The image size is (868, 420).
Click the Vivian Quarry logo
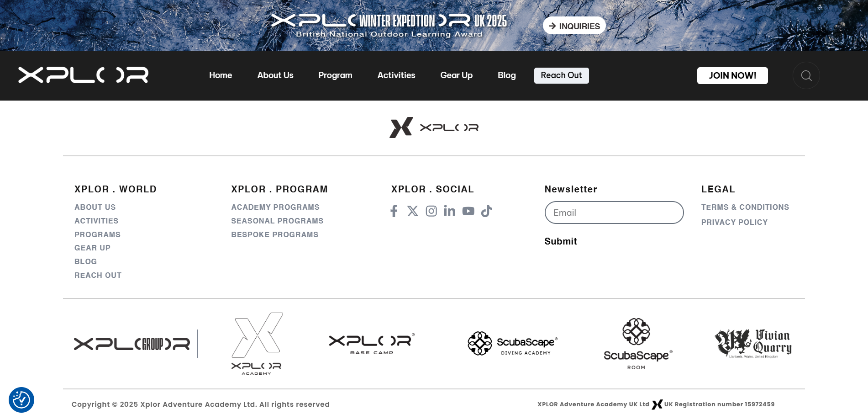[x=753, y=344]
